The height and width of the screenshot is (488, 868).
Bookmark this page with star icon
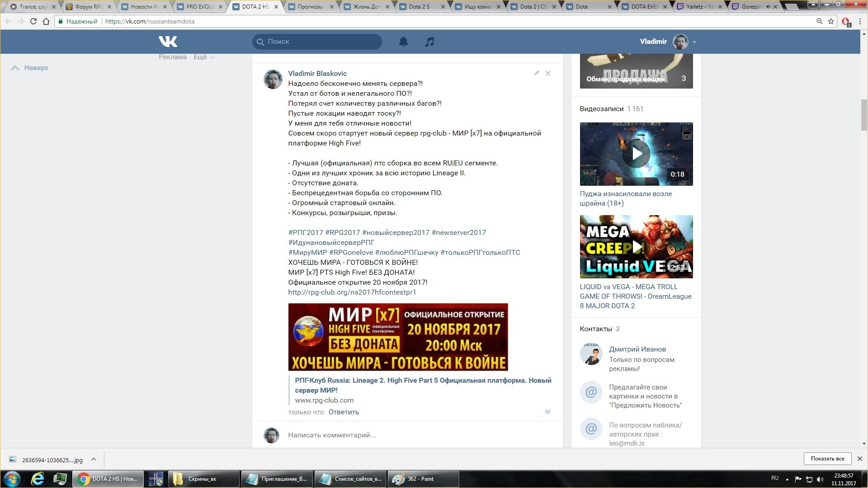point(831,21)
